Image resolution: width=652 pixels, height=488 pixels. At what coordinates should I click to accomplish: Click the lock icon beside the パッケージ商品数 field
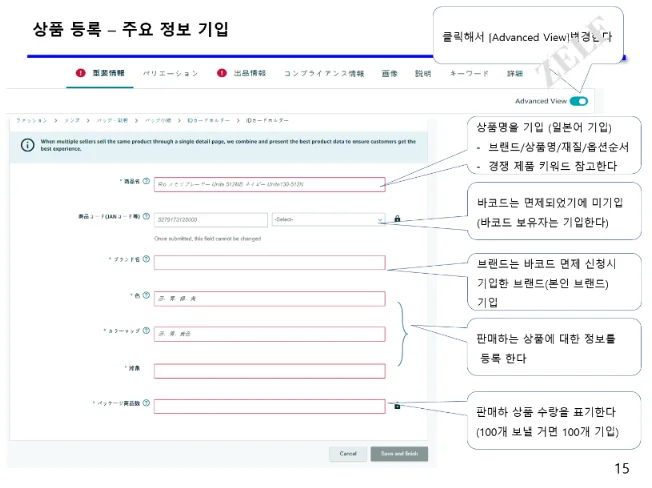[397, 406]
